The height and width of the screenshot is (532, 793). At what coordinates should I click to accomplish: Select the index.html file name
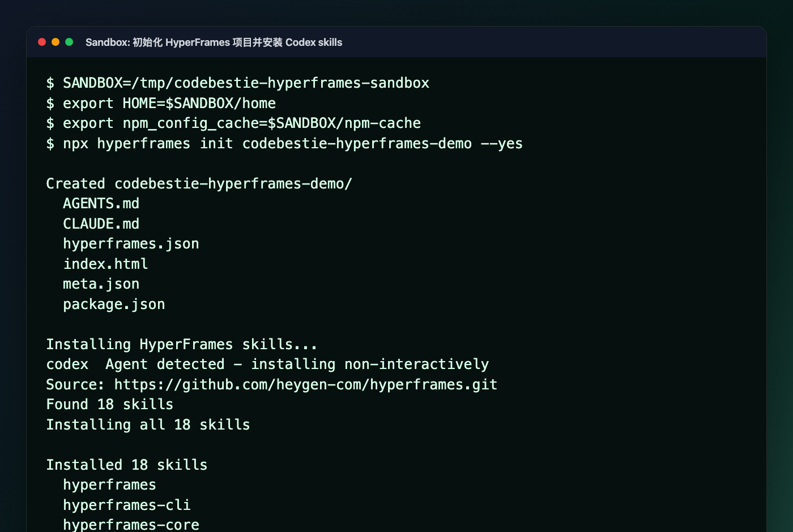[106, 264]
